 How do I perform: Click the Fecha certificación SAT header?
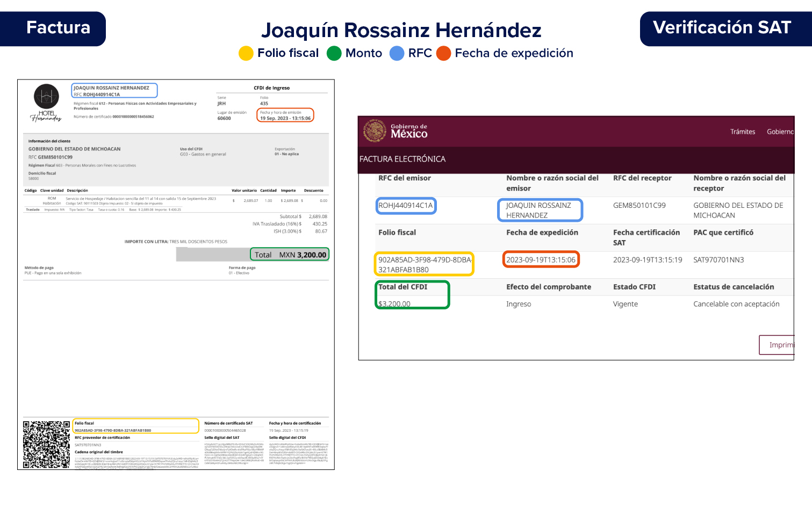(646, 237)
